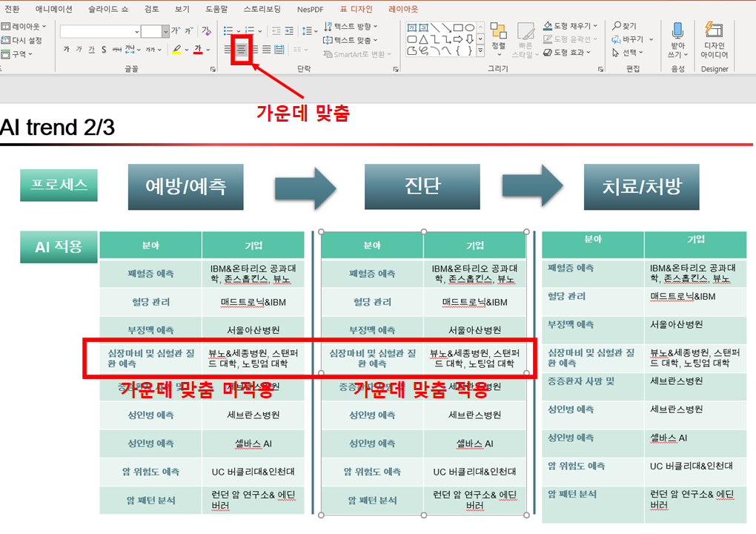756x534 pixels.
Task: Toggle strikethrough text formatting
Action: click(x=116, y=49)
